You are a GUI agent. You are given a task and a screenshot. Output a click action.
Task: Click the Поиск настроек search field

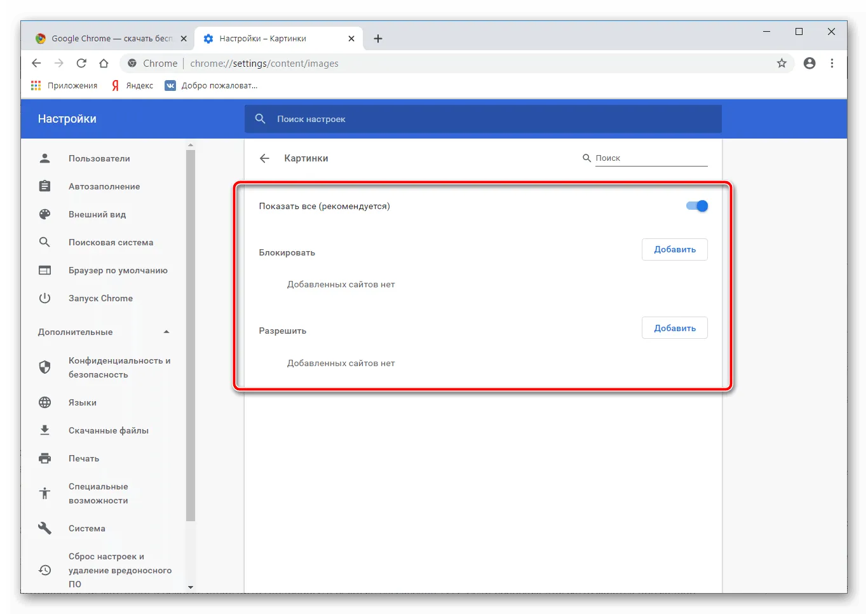tap(483, 119)
